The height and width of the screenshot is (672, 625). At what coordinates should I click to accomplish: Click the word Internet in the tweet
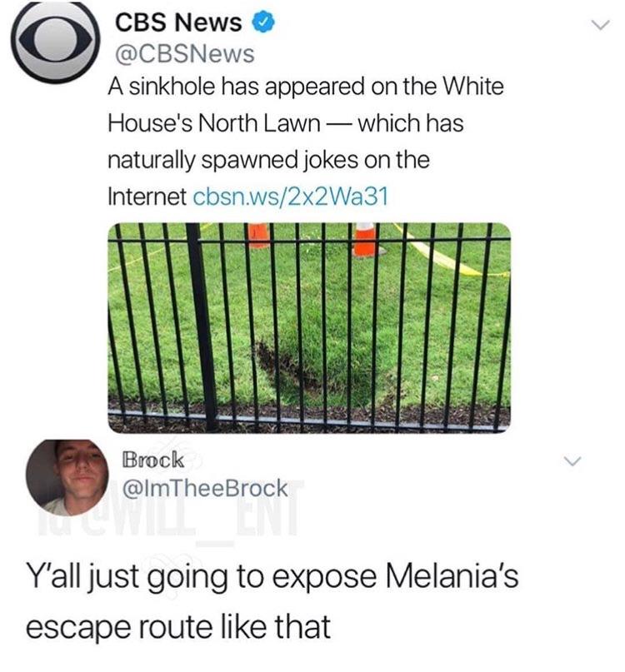pos(147,197)
